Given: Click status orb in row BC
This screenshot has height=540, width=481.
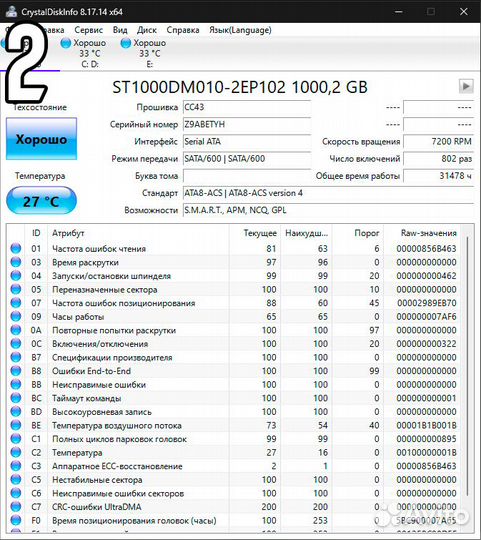Looking at the screenshot, I should point(15,398).
